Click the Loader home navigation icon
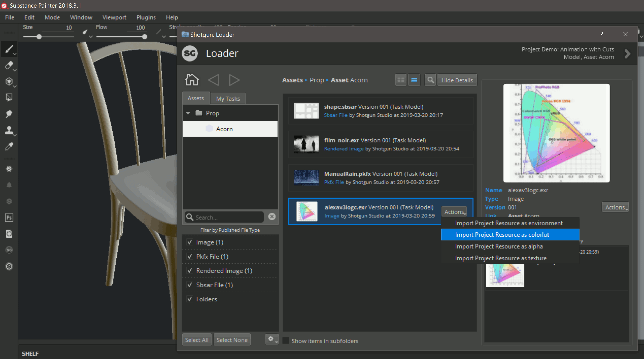 coord(192,80)
